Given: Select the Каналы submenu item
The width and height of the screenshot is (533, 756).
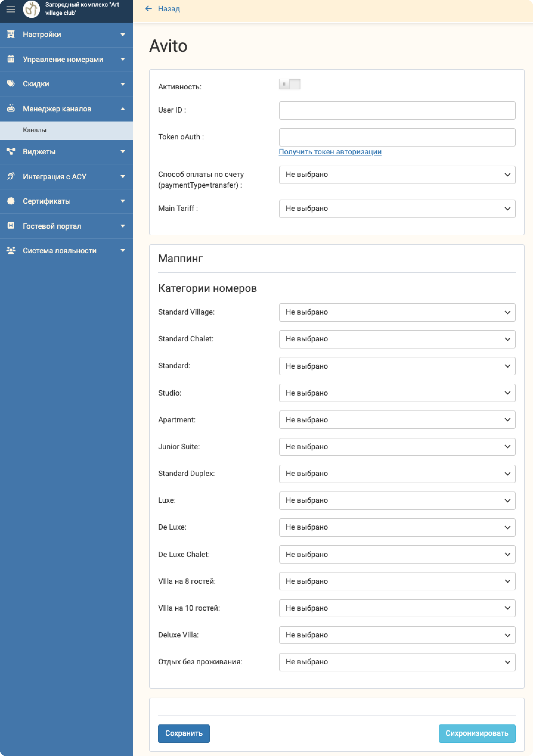Looking at the screenshot, I should [66, 130].
